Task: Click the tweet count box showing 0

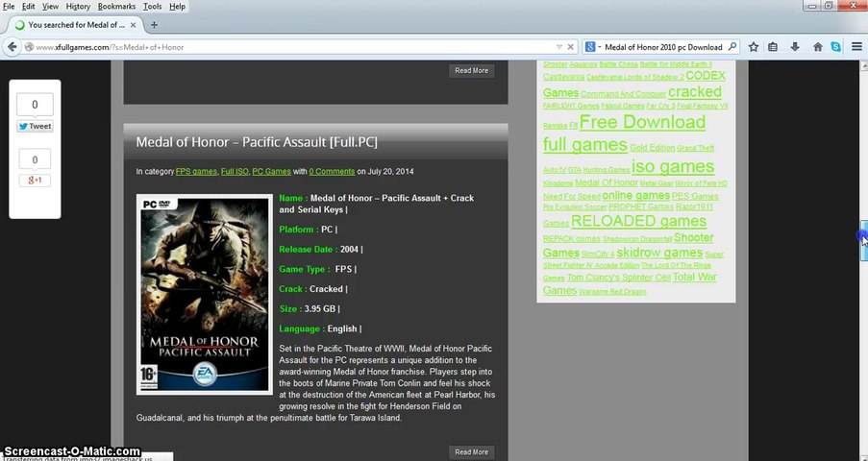Action: (35, 105)
